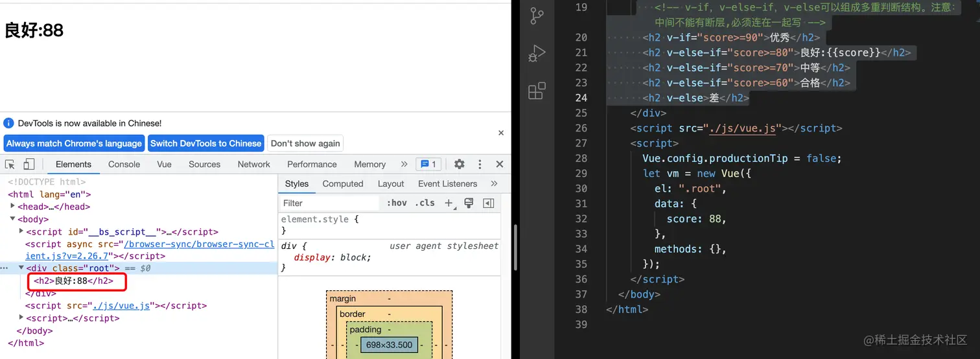This screenshot has height=359, width=980.
Task: Open the Vue devtools tab
Action: pos(165,165)
